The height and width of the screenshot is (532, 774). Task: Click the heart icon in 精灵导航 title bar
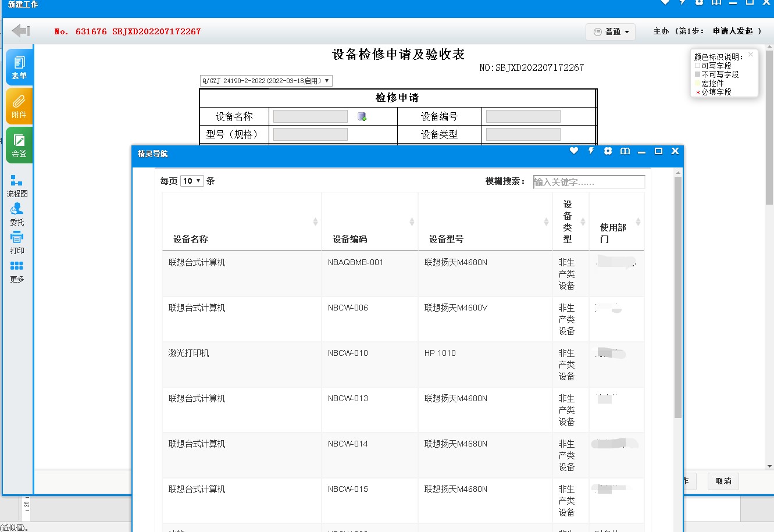574,151
